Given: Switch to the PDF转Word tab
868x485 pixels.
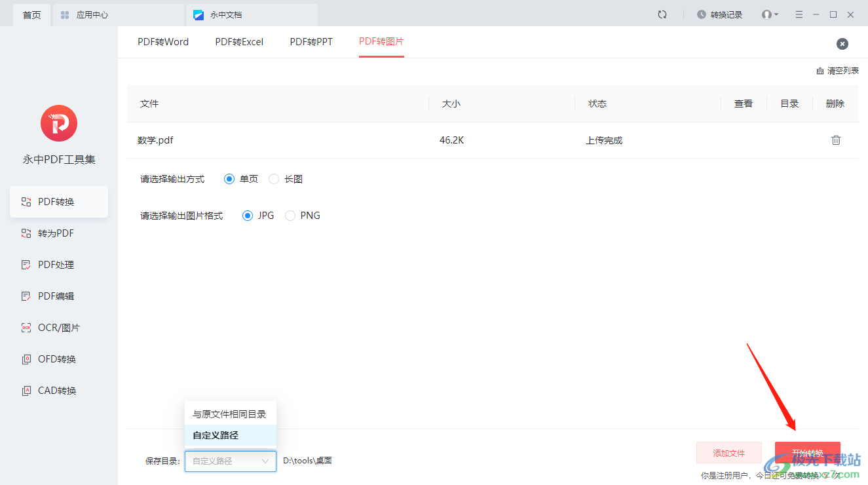Looking at the screenshot, I should pyautogui.click(x=163, y=42).
